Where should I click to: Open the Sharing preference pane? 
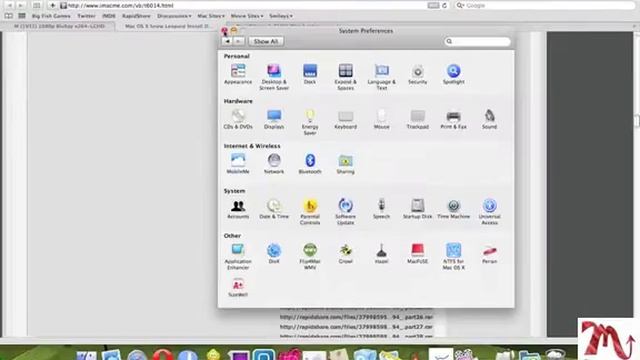pos(346,164)
